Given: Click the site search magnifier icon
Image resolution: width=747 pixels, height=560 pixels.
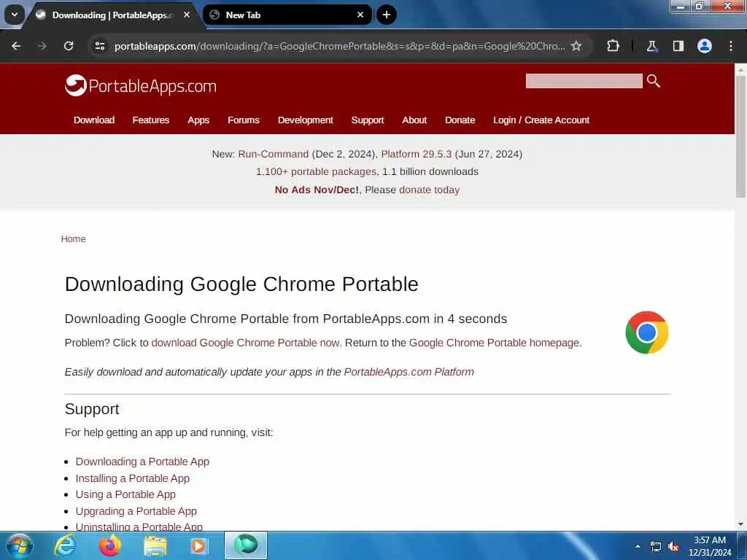Looking at the screenshot, I should pyautogui.click(x=654, y=81).
